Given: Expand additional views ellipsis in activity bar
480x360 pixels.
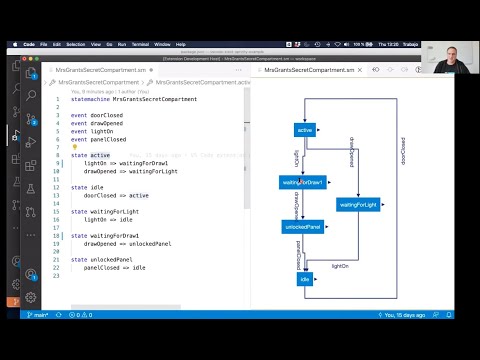Looking at the screenshot, I should tap(31, 235).
